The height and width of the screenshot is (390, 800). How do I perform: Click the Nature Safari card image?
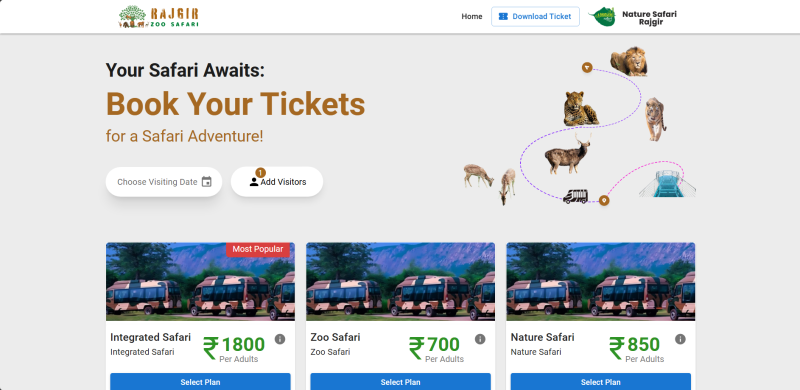tap(601, 281)
